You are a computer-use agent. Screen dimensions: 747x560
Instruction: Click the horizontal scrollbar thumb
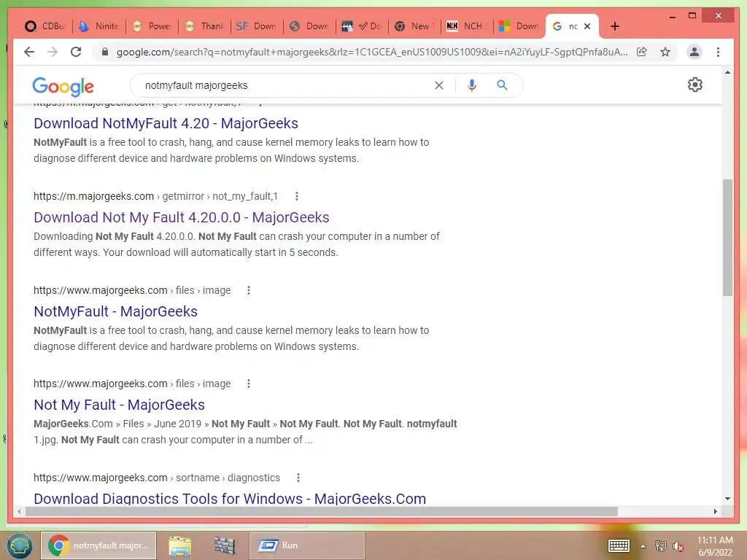[x=322, y=511]
